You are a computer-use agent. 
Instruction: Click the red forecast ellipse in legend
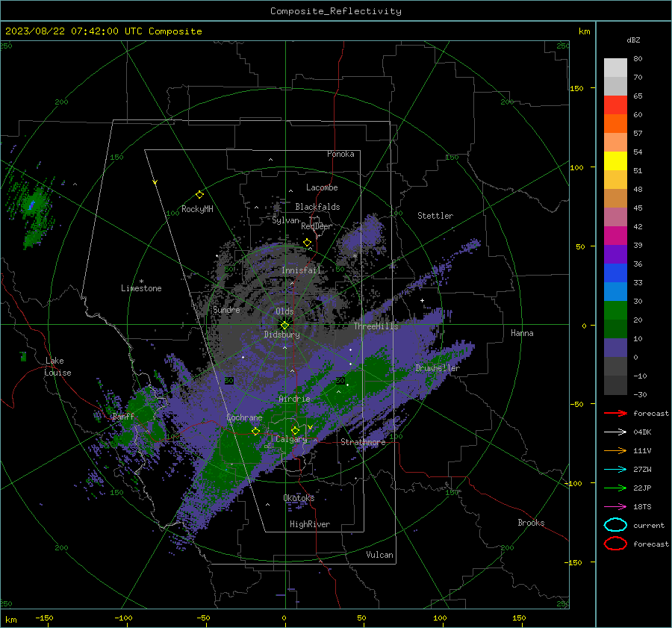[615, 544]
